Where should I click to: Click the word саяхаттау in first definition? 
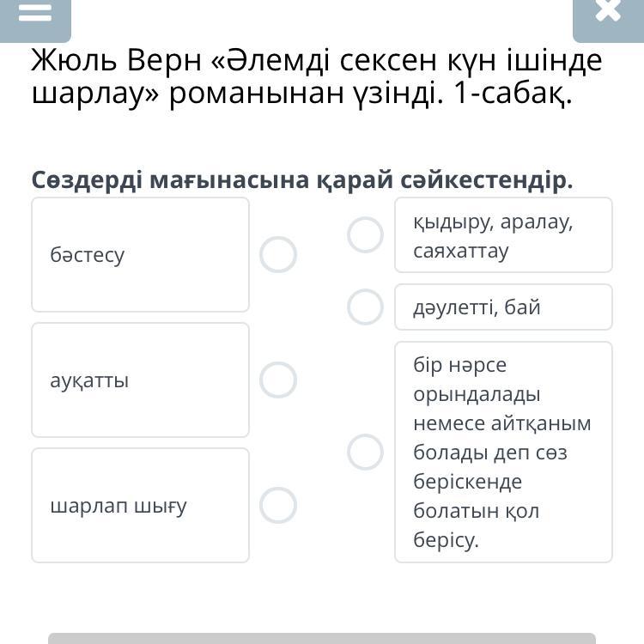pos(461,251)
